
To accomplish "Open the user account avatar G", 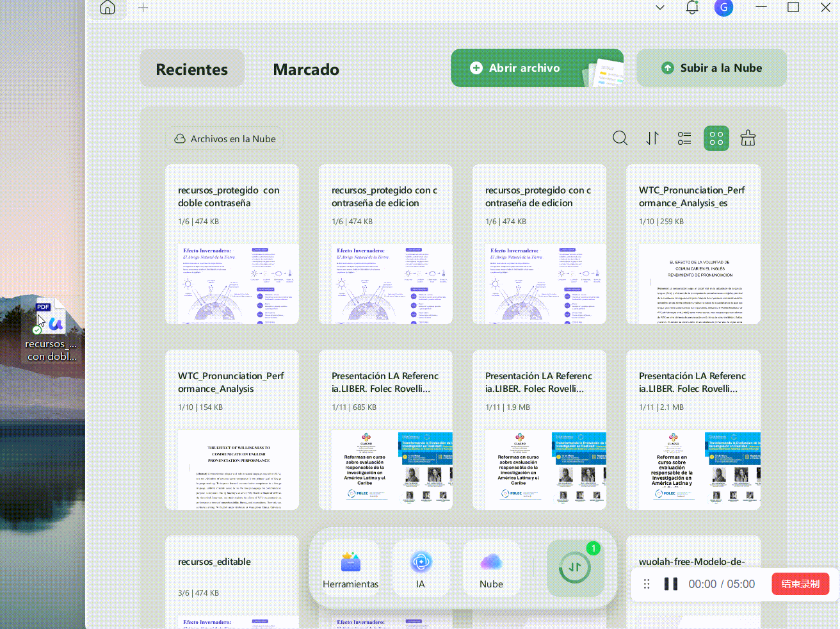I will tap(723, 8).
